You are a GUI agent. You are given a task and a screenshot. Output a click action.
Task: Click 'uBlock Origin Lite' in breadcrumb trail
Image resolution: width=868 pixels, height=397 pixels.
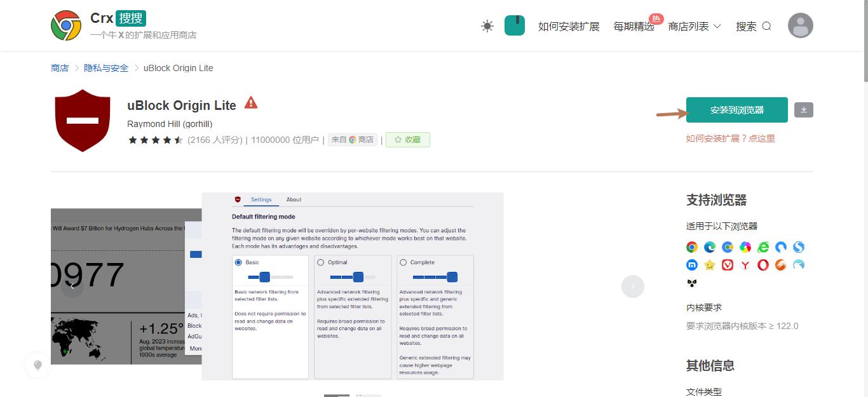click(179, 68)
